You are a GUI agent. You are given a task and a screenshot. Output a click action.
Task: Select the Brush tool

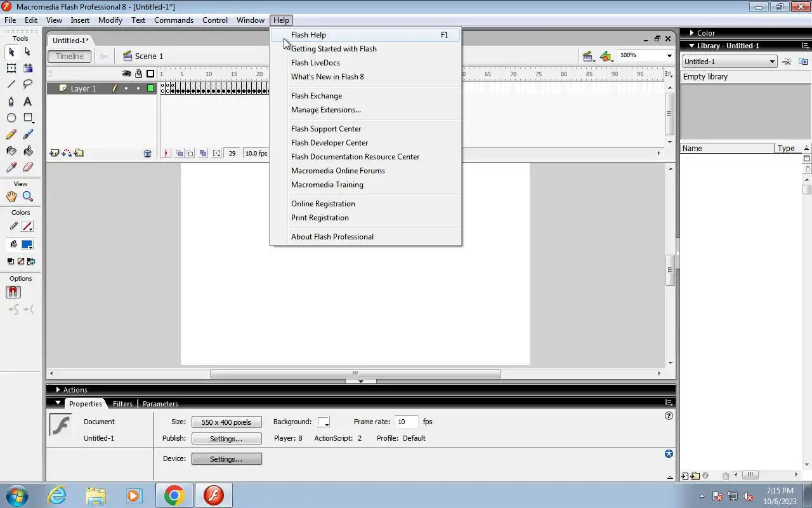[28, 135]
